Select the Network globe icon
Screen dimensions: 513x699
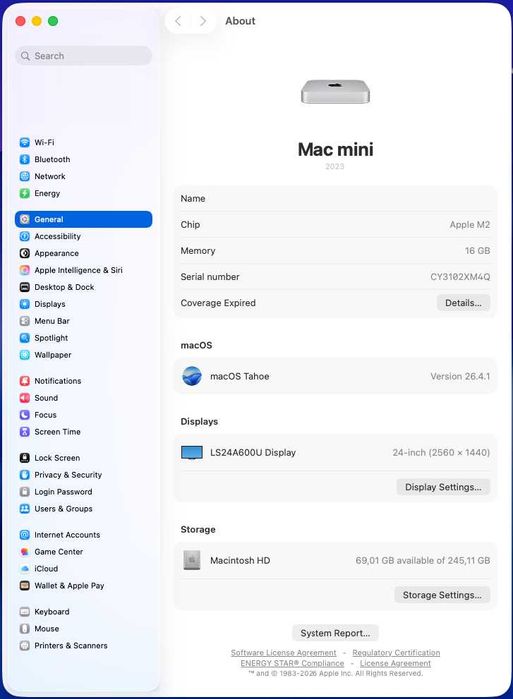[25, 176]
